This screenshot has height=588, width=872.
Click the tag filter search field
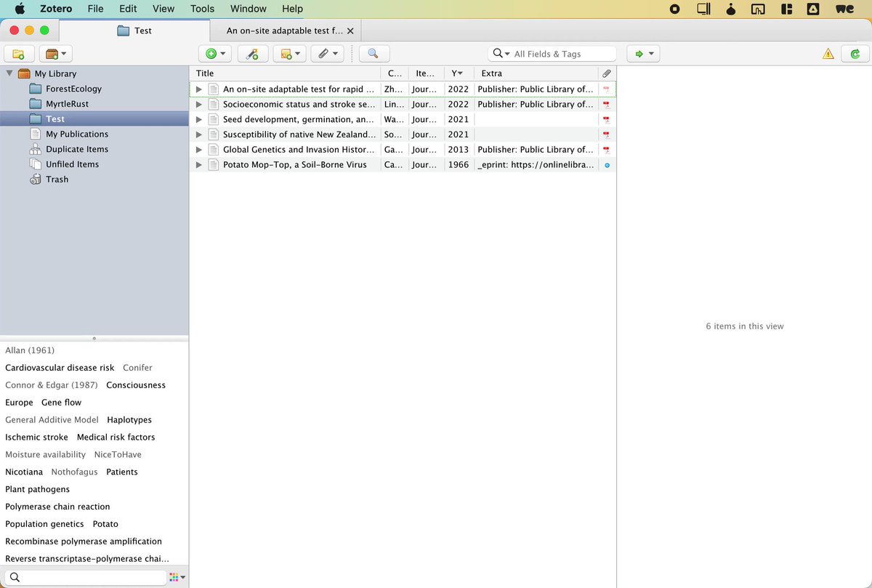click(x=84, y=577)
